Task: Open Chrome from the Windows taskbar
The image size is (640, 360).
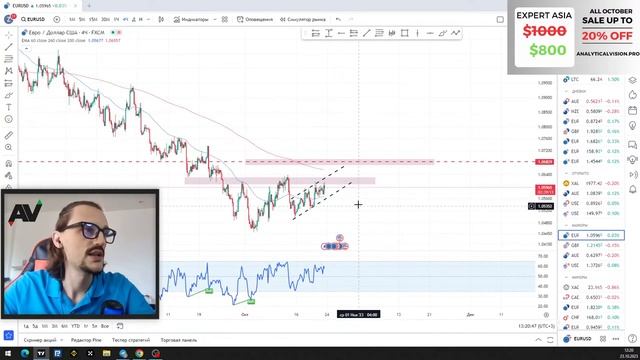Action: (139, 353)
